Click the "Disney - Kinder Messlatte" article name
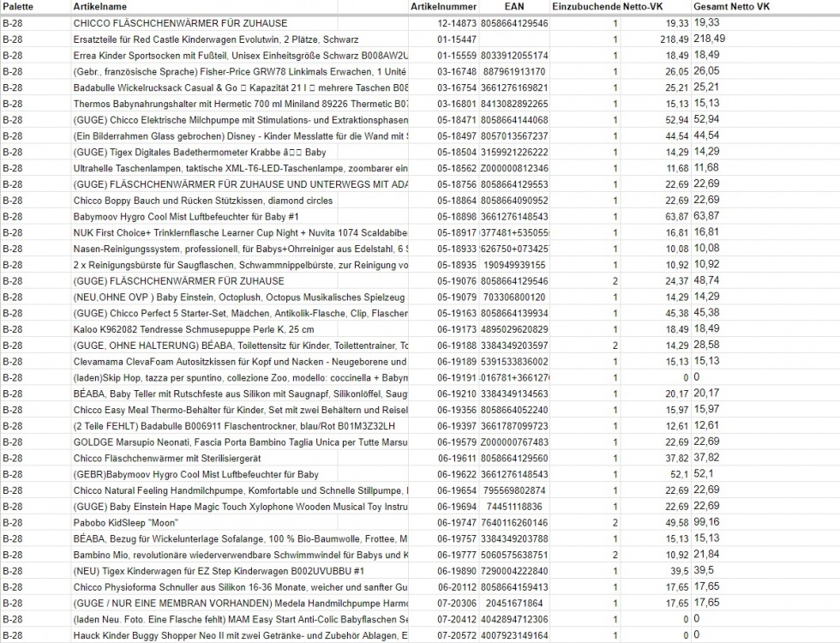Screen dimensions: 840x643 point(241,135)
